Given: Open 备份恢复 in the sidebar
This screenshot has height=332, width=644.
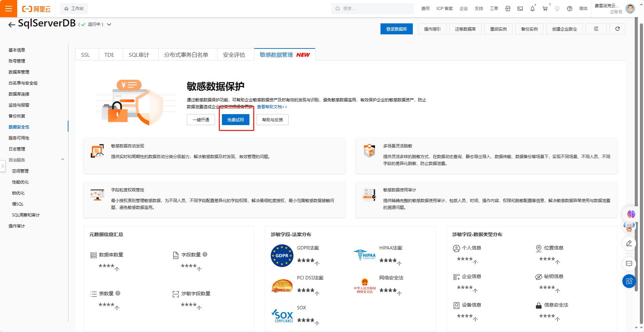Looking at the screenshot, I should 17,116.
